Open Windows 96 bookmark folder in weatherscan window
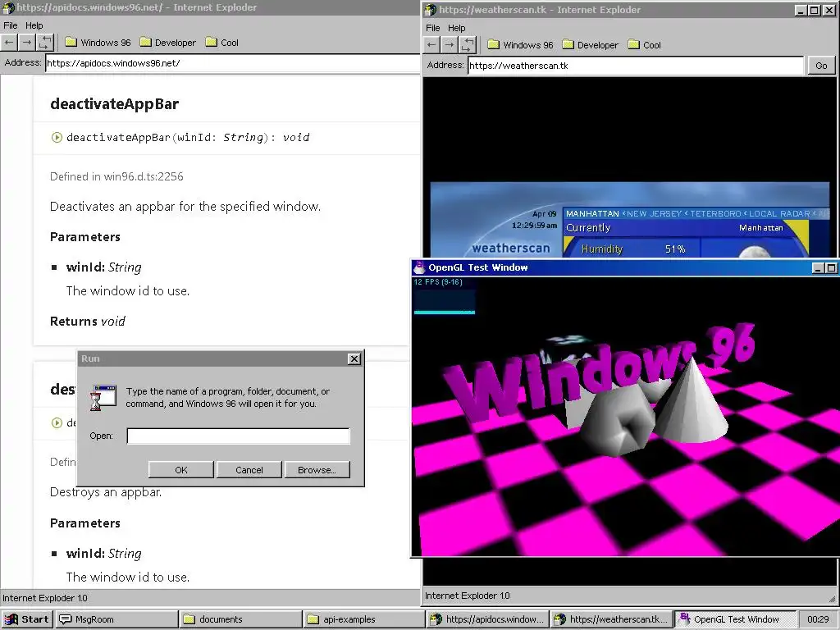The width and height of the screenshot is (840, 630). click(520, 45)
